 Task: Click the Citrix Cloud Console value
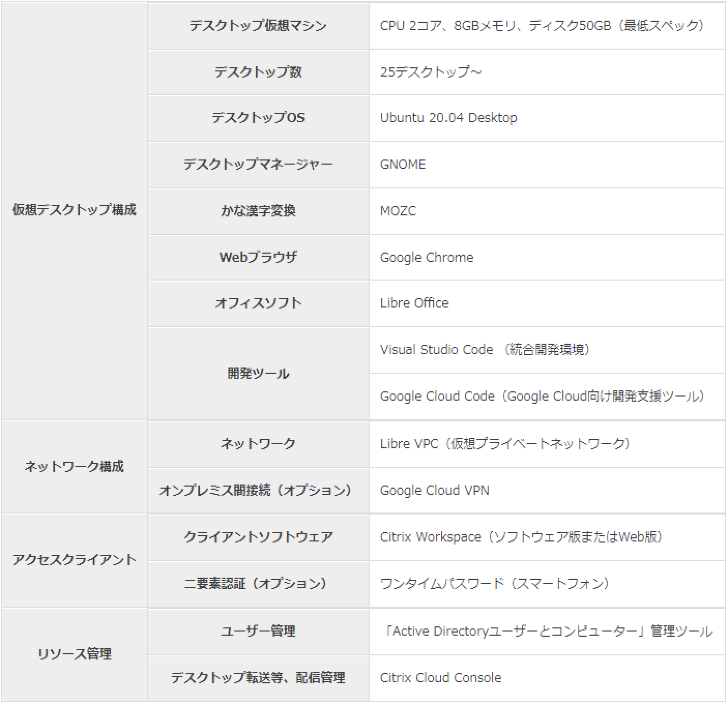point(441,678)
